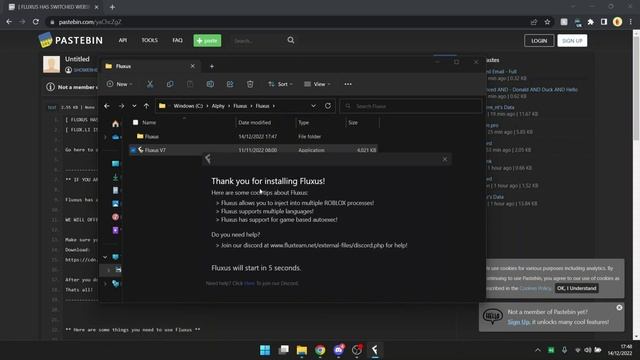640x360 pixels.
Task: Open Pastebin API menu item
Action: point(123,40)
